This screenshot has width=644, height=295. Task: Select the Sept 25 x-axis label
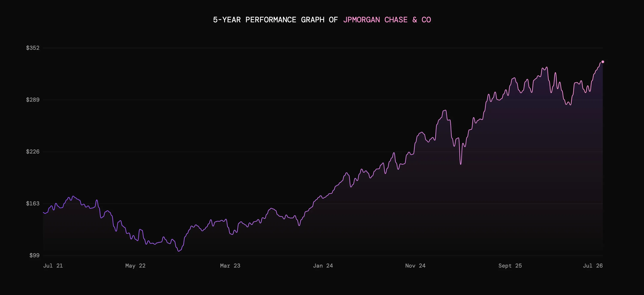click(x=510, y=266)
